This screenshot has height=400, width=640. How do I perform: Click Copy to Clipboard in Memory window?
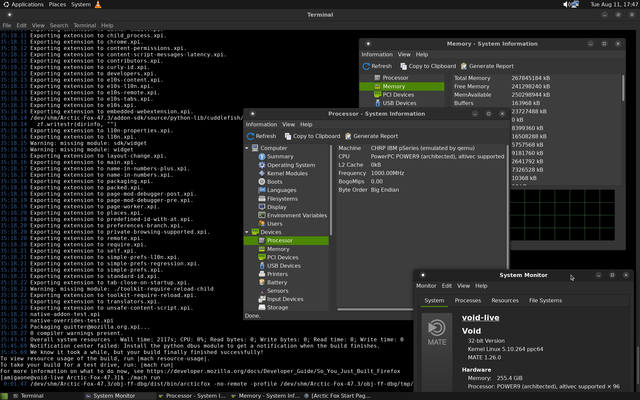428,66
